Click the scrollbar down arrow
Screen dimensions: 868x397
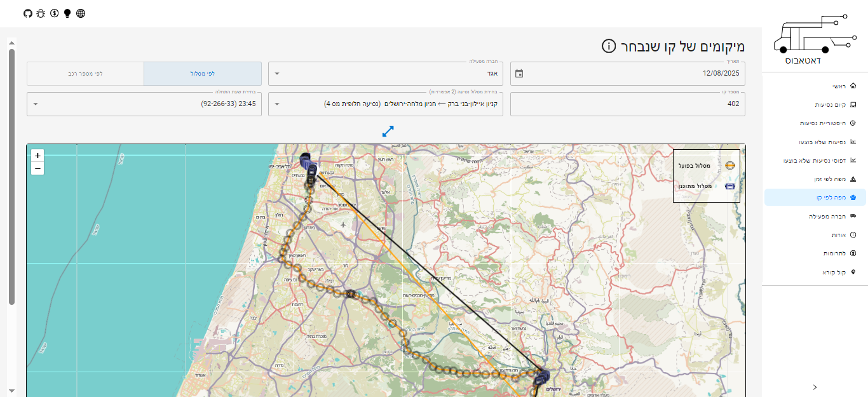tap(11, 390)
